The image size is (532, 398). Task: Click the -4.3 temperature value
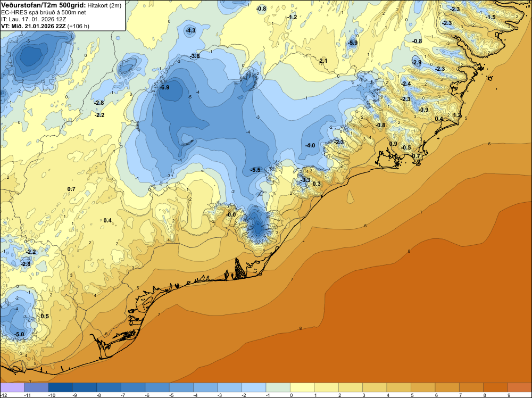pos(190,30)
